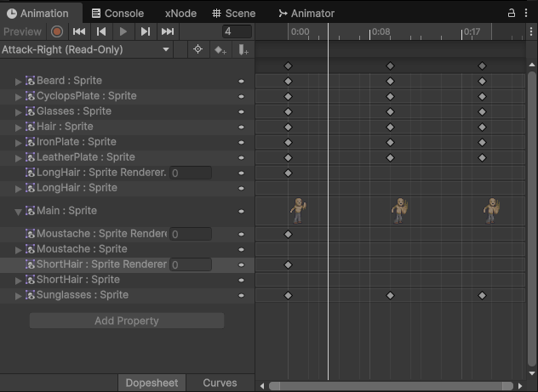The width and height of the screenshot is (538, 392).
Task: Click the Add Keyframe icon
Action: point(220,50)
